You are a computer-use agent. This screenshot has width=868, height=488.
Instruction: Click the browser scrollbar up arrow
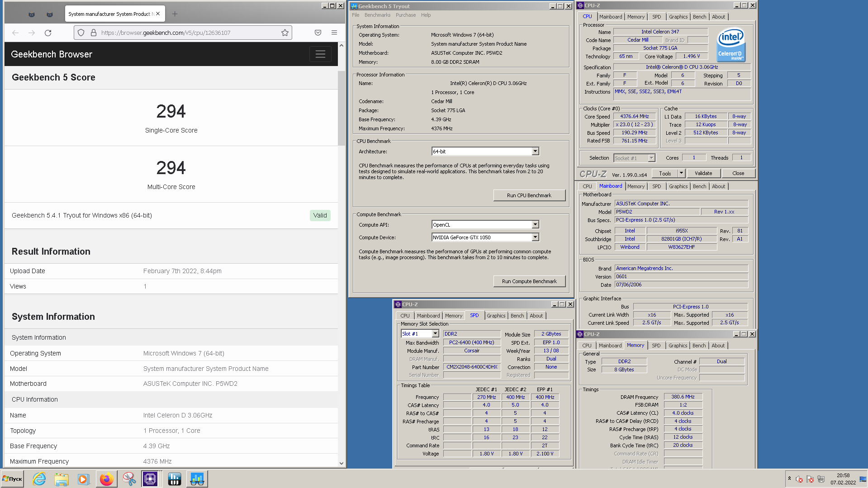(342, 46)
